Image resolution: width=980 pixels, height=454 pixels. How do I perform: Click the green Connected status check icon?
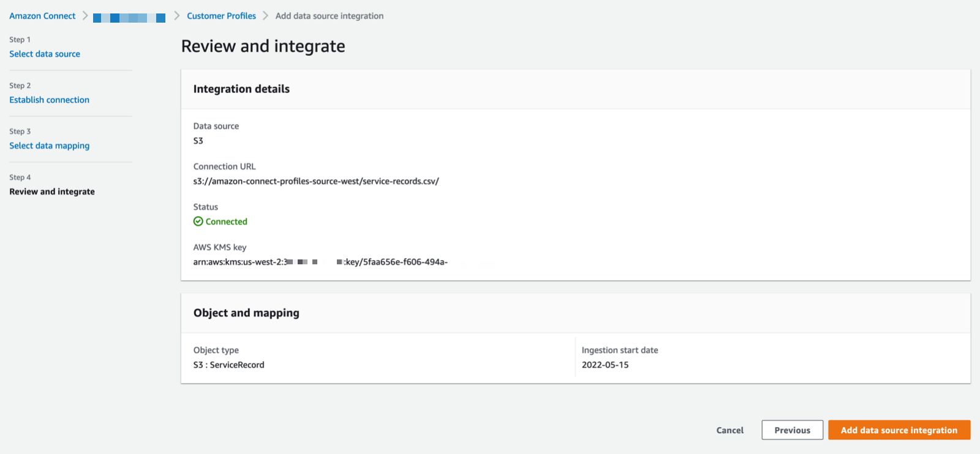coord(198,221)
